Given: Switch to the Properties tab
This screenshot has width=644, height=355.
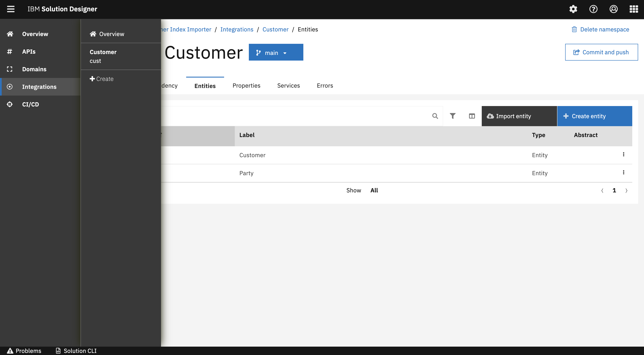Looking at the screenshot, I should tap(246, 86).
